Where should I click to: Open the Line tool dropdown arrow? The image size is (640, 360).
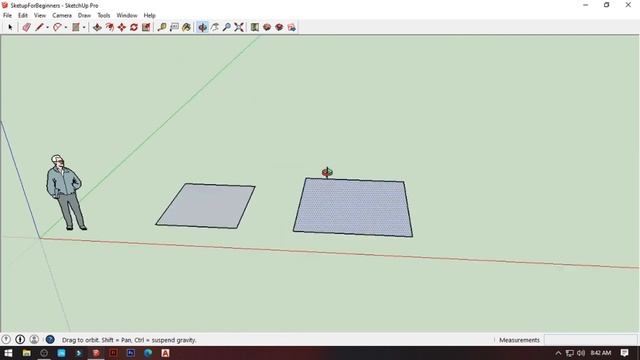tap(47, 27)
